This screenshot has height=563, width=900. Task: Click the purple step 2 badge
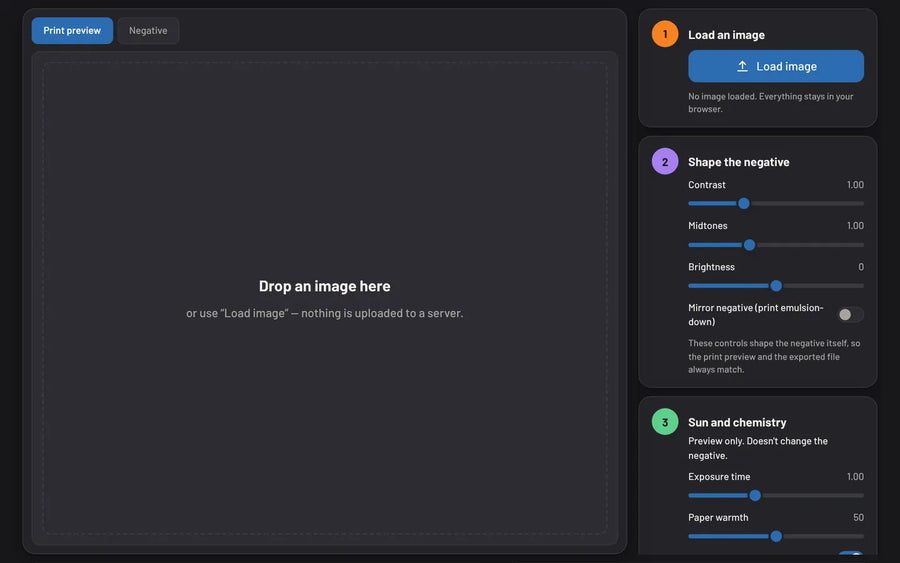coord(665,162)
